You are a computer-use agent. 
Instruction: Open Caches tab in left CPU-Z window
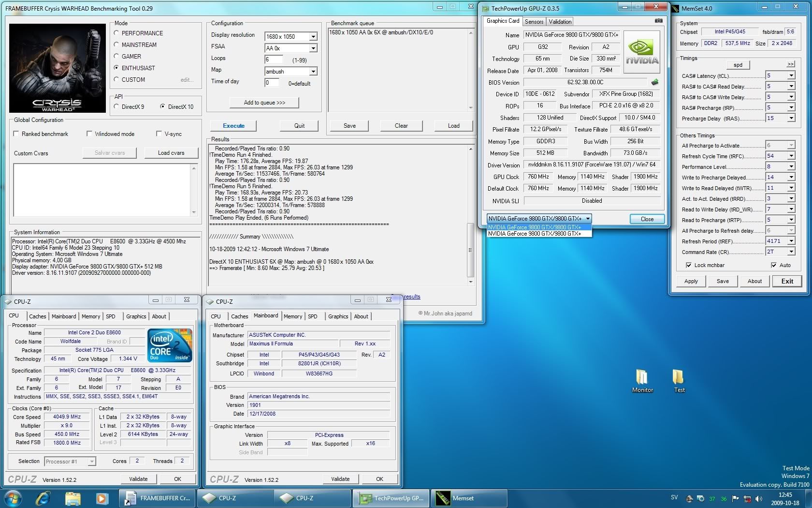(37, 316)
